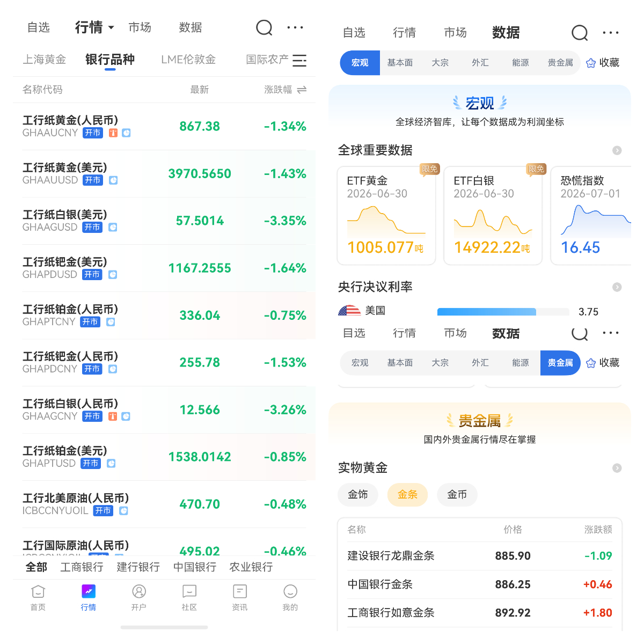Filter quotes by 工商银行

pyautogui.click(x=82, y=567)
